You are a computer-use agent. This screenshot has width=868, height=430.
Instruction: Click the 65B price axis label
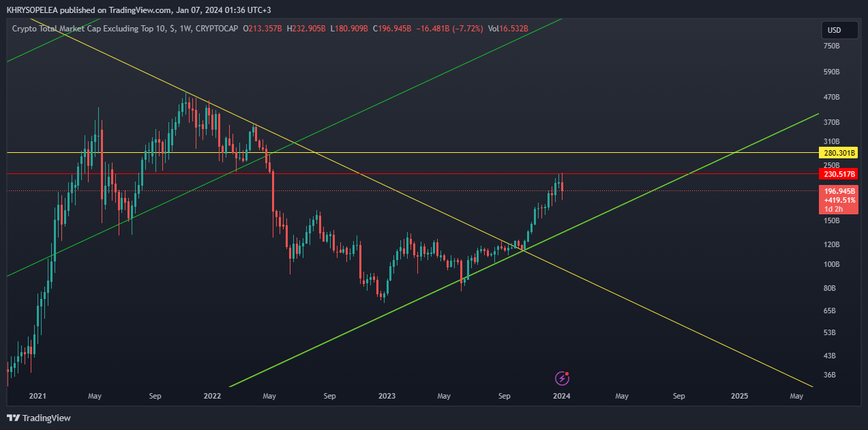830,311
